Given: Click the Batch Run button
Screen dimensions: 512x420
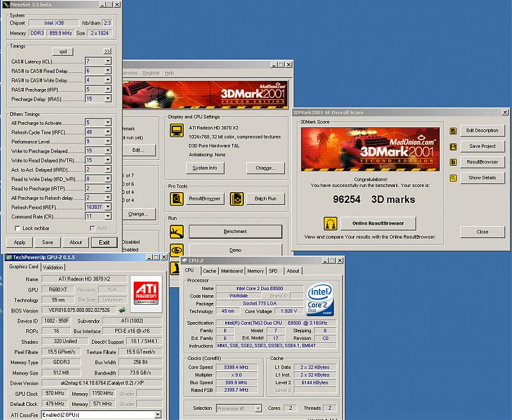Looking at the screenshot, I should point(266,198).
